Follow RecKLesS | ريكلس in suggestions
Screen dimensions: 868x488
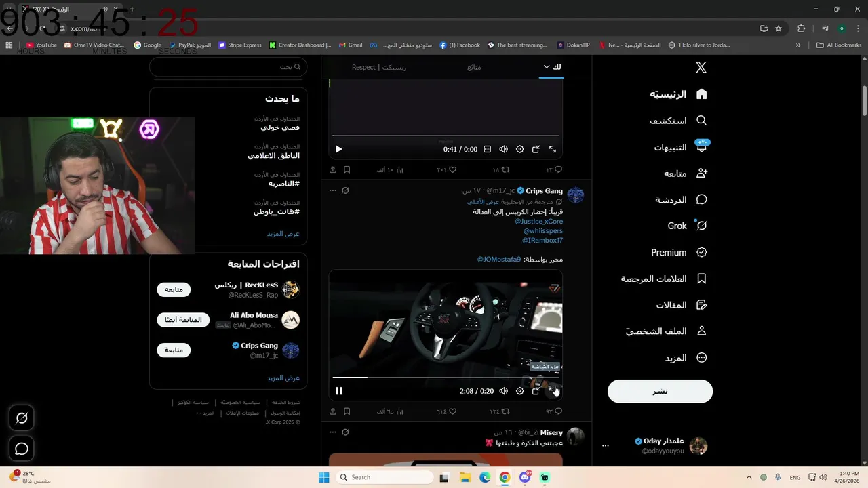tap(174, 289)
